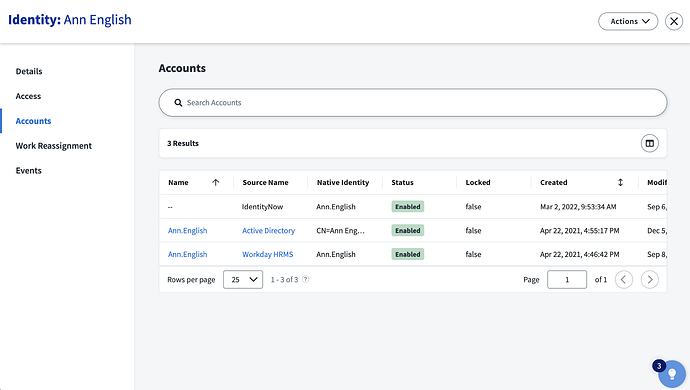
Task: Open the Actions dropdown menu
Action: coord(628,21)
